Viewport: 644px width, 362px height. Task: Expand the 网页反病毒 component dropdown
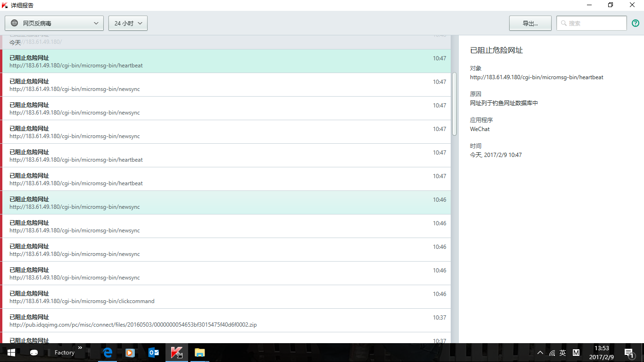pos(54,23)
